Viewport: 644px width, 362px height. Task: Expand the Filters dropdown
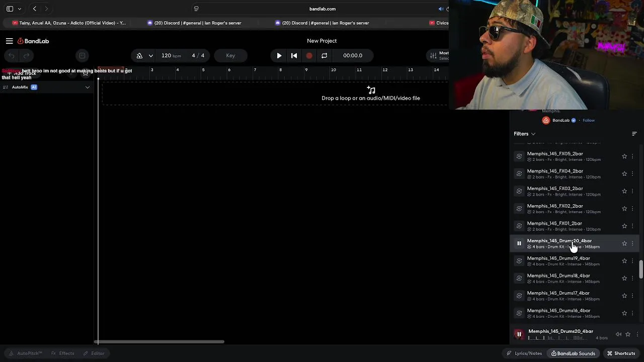pos(525,134)
